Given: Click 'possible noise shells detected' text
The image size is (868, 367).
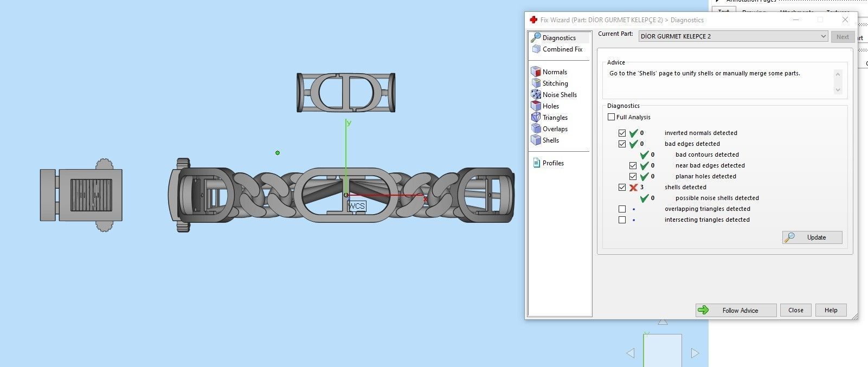Looking at the screenshot, I should 717,198.
